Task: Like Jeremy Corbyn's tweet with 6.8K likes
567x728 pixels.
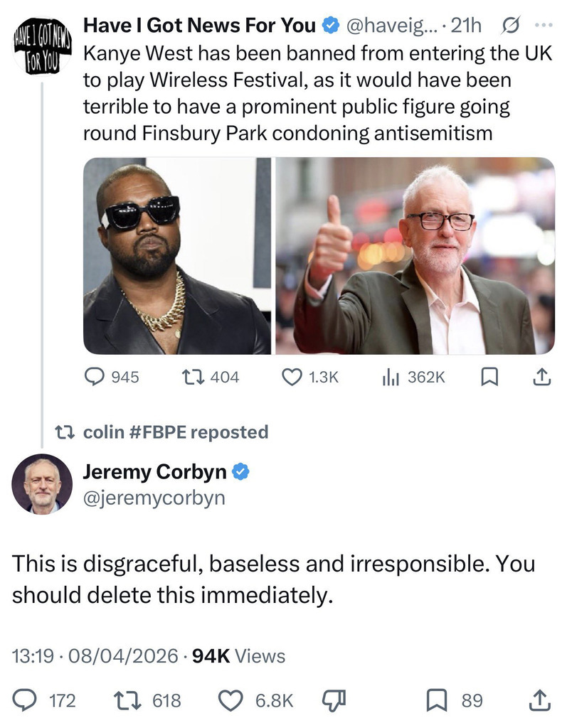Action: [230, 700]
